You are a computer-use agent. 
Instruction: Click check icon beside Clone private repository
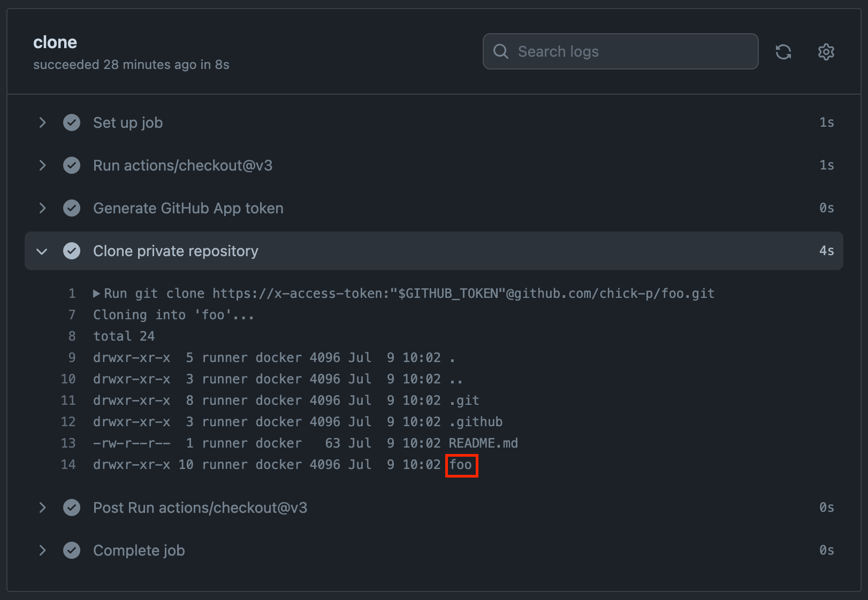pos(72,251)
